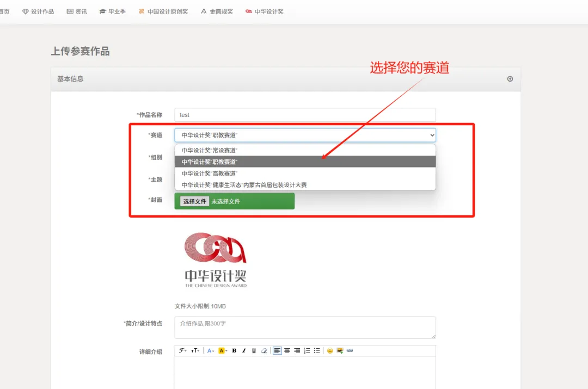The image size is (588, 389).
Task: Choose 中华设计奖"职教赛道" highlighted option
Action: point(305,162)
